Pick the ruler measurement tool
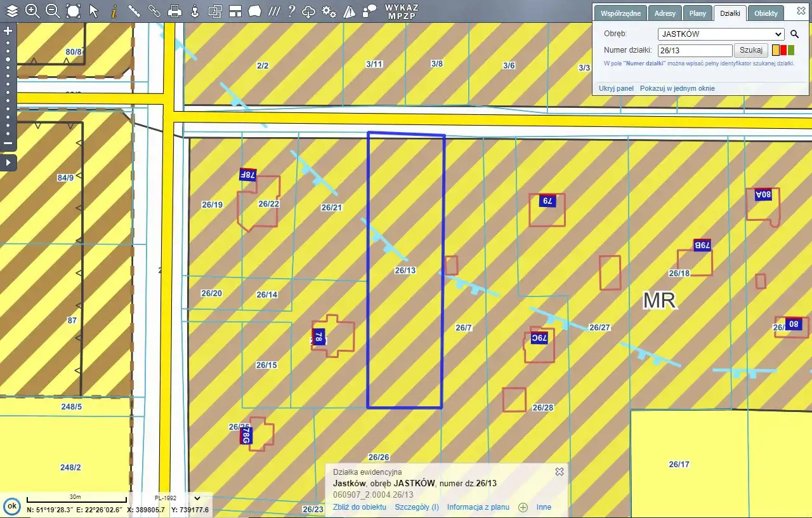Image resolution: width=812 pixels, height=518 pixels. [x=134, y=11]
